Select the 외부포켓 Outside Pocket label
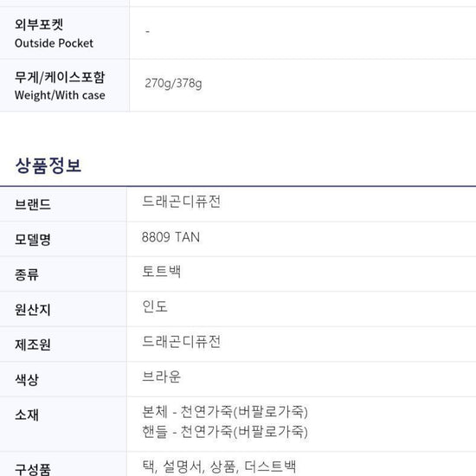 click(x=54, y=34)
